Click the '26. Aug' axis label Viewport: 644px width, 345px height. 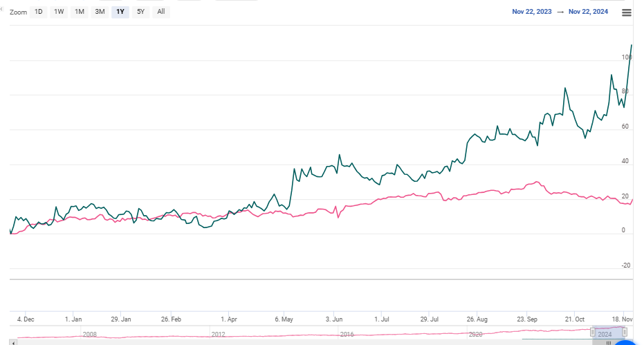pyautogui.click(x=477, y=319)
